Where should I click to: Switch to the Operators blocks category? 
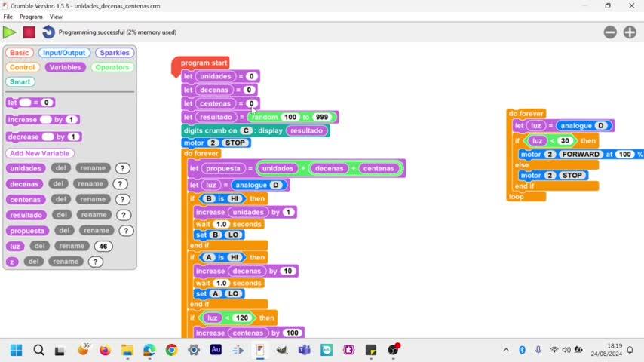pyautogui.click(x=112, y=67)
